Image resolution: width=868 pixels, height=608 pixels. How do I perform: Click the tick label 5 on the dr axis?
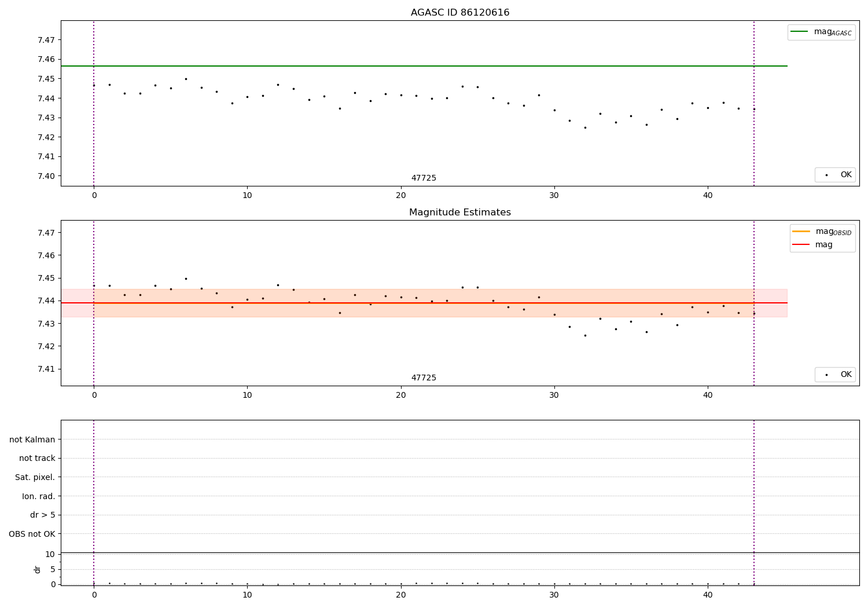[x=53, y=569]
